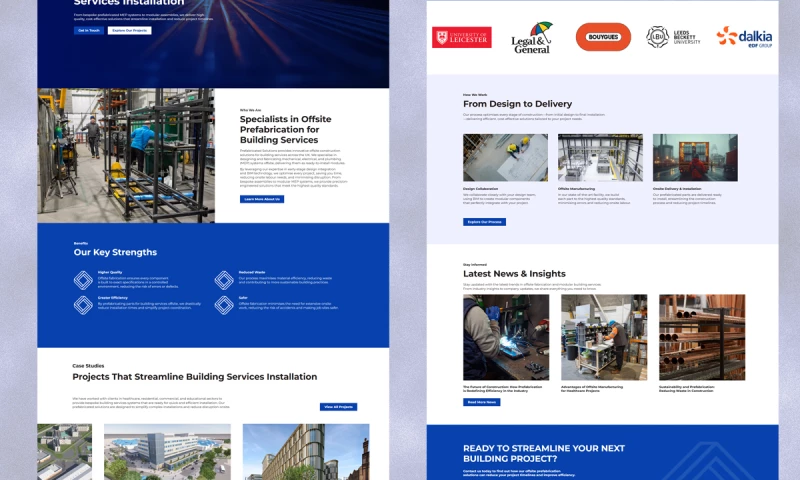Click the University of Leicester logo
Image resolution: width=800 pixels, height=480 pixels.
point(461,37)
